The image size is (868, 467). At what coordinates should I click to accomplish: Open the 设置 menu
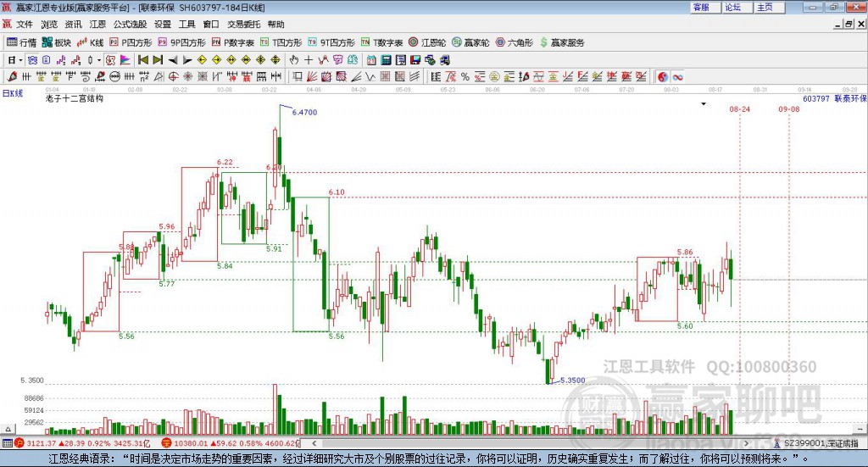(x=163, y=25)
